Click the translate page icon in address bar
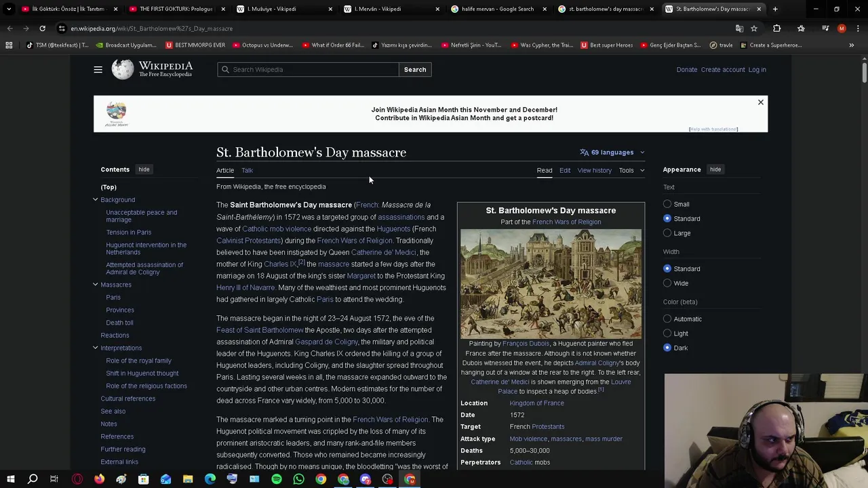The height and width of the screenshot is (488, 868). pos(739,28)
